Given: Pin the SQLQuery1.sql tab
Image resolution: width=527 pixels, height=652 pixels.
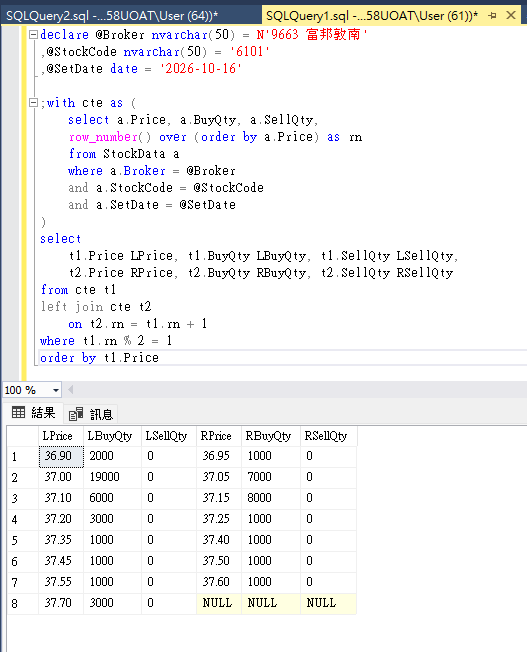Looking at the screenshot, I should click(x=493, y=16).
